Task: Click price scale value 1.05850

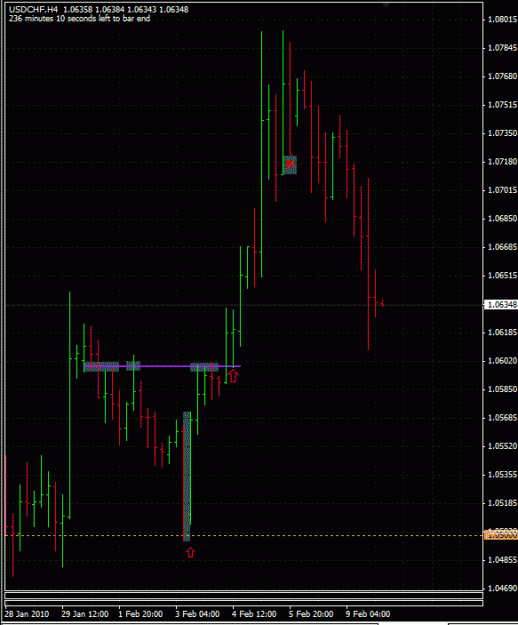Action: tap(502, 389)
